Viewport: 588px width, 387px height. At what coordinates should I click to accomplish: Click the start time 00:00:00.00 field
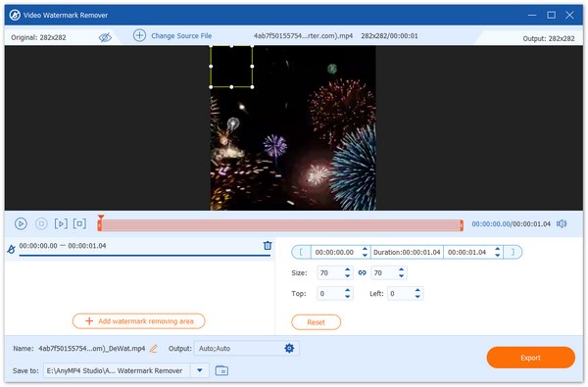pos(335,253)
